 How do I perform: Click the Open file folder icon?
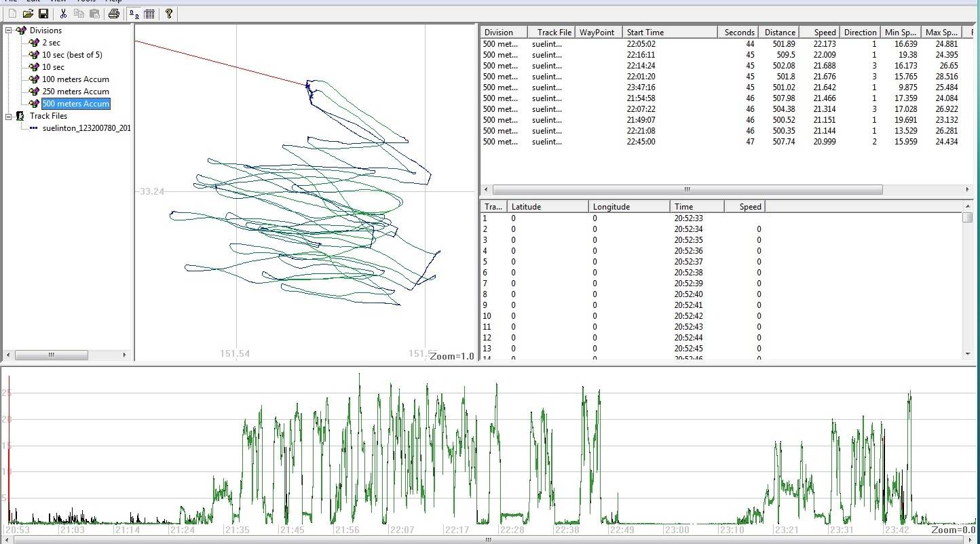coord(28,14)
